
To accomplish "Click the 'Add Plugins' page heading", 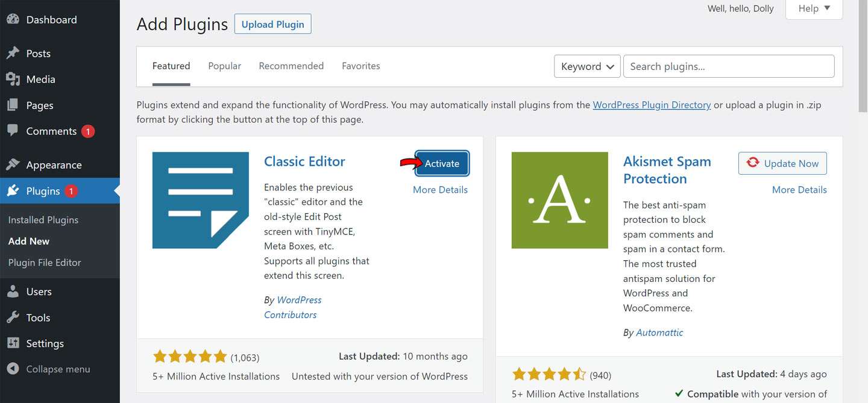I will pos(182,24).
